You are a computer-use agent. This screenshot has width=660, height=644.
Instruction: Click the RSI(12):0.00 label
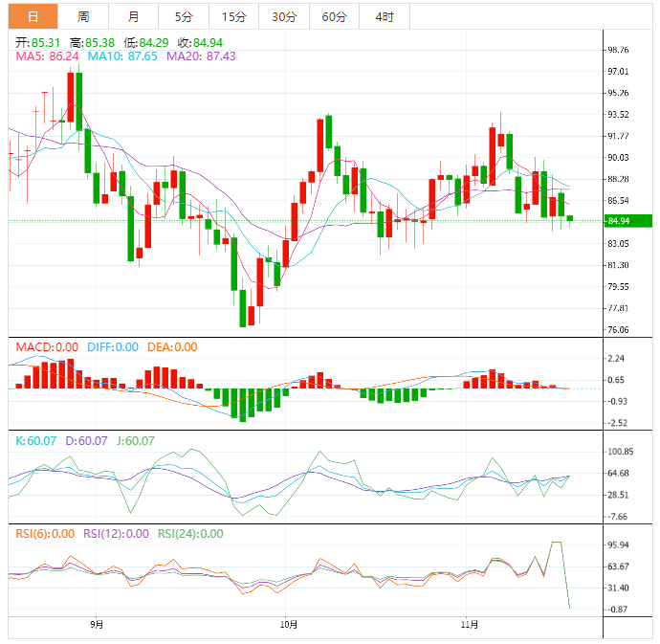pos(116,534)
